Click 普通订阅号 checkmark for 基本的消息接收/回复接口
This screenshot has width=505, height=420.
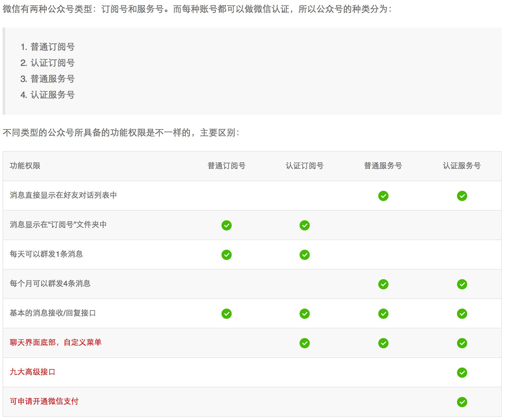(226, 314)
